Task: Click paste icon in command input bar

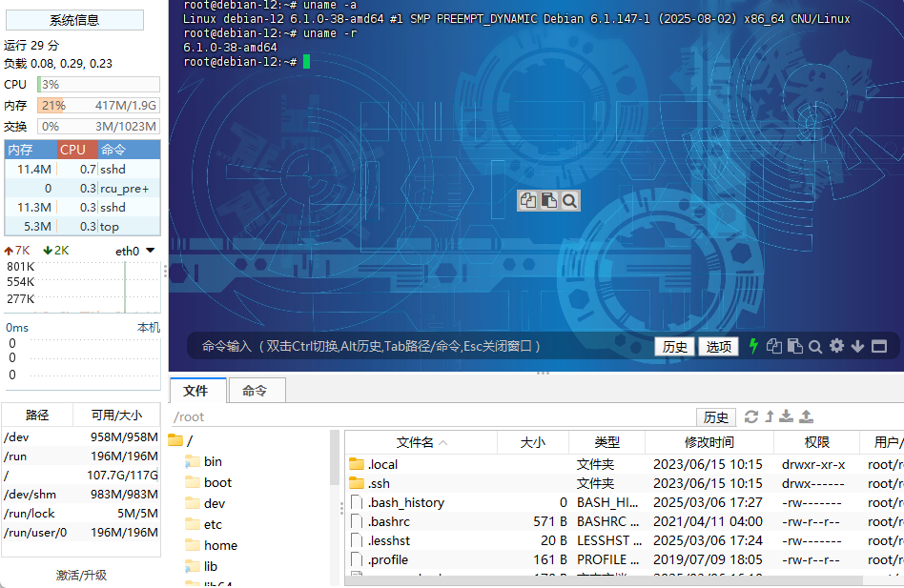Action: [x=795, y=346]
